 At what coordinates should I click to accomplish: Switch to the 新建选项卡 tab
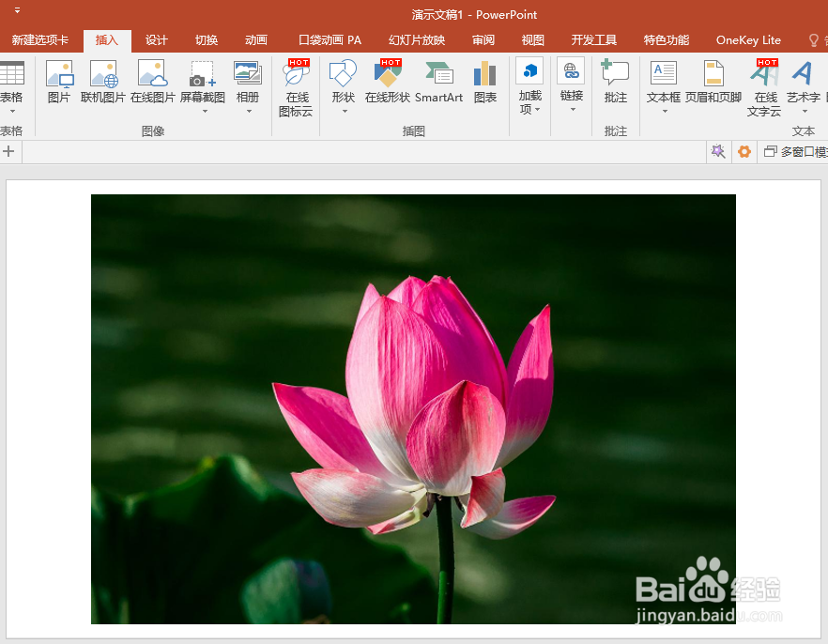(40, 40)
